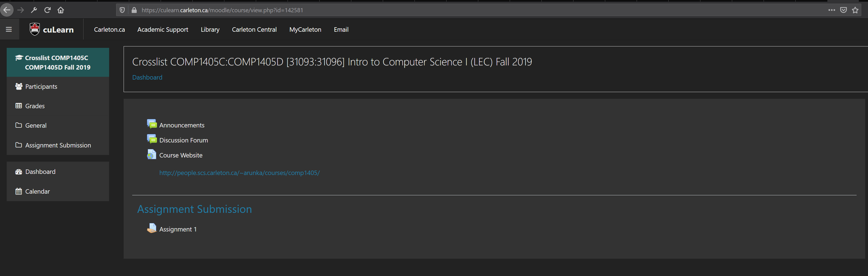Click the Assignment Submission section heading
This screenshot has height=276, width=868.
195,209
